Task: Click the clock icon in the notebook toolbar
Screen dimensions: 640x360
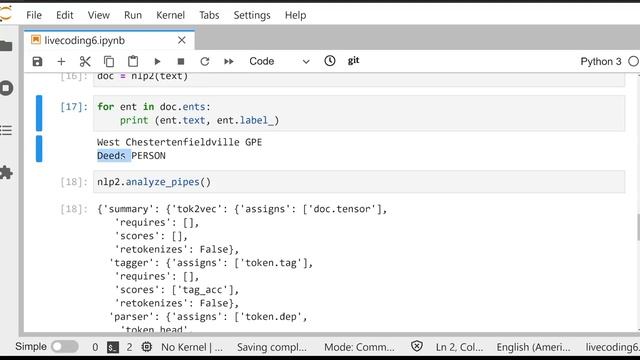Action: (x=330, y=61)
